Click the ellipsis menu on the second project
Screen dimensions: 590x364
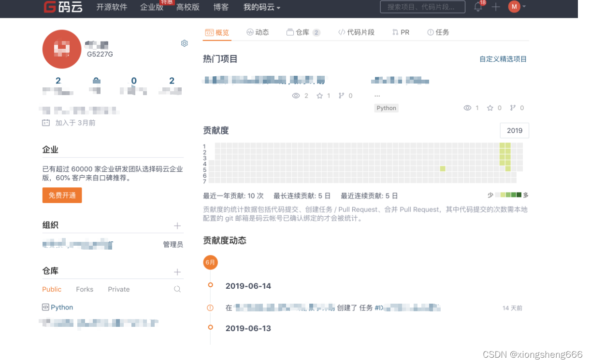pos(377,95)
